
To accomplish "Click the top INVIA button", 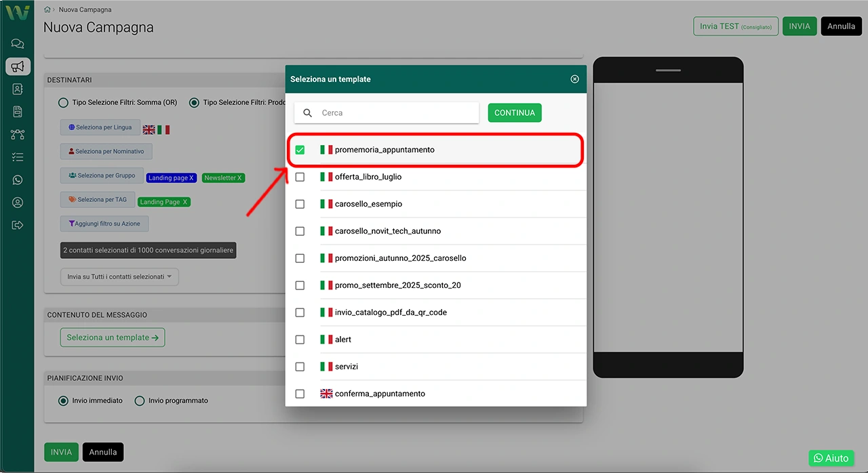I will [800, 26].
